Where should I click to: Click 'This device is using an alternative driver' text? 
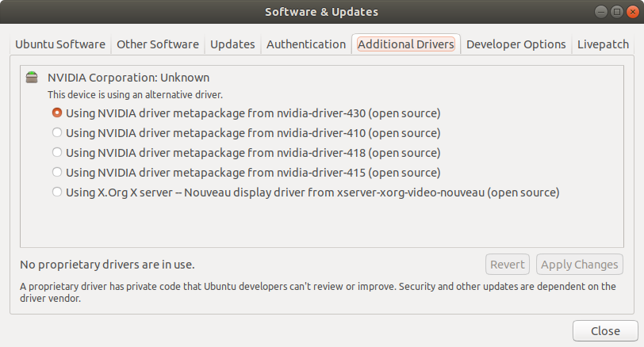click(135, 95)
